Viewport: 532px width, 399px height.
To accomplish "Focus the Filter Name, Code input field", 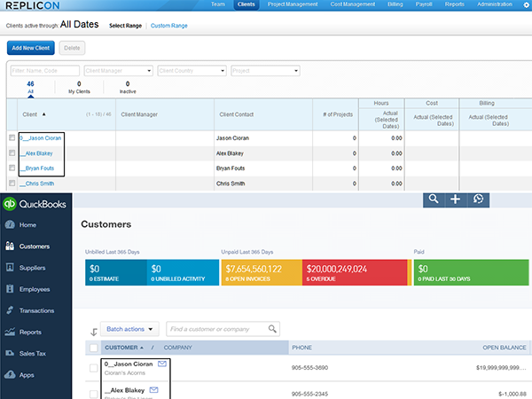I will click(45, 71).
